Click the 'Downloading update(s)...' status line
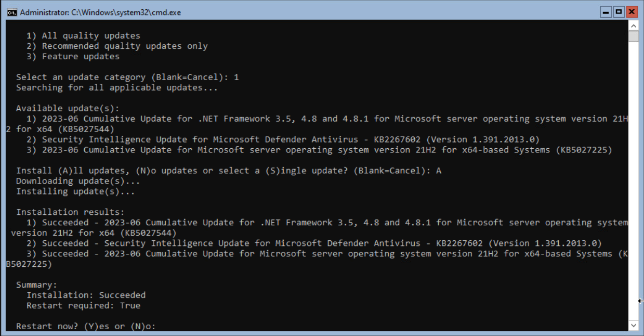The image size is (644, 336). tap(78, 181)
